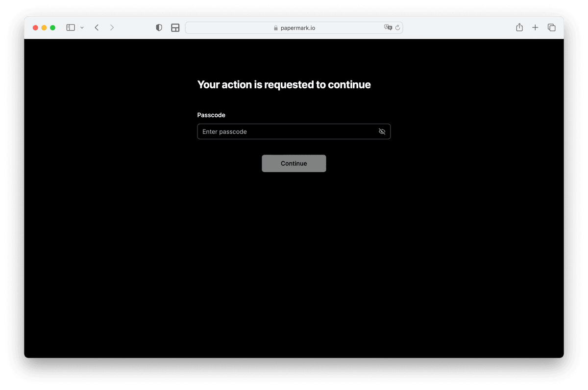Click the heading requesting your action
This screenshot has width=588, height=390.
pos(284,84)
